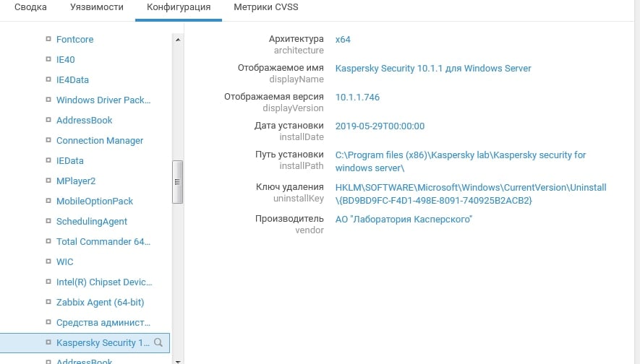Select MPlayer2 in the list
640x364 pixels.
click(x=76, y=181)
